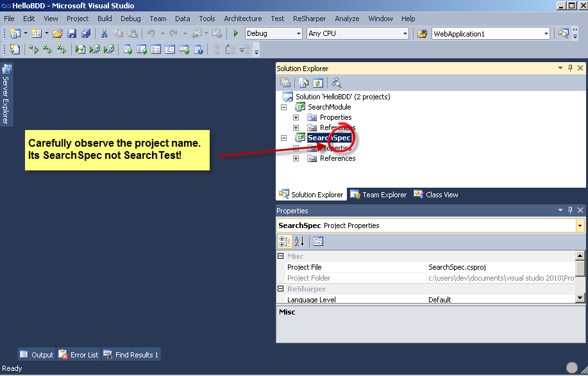This screenshot has height=376, width=588.
Task: Open a file with the folder icon
Action: (57, 33)
